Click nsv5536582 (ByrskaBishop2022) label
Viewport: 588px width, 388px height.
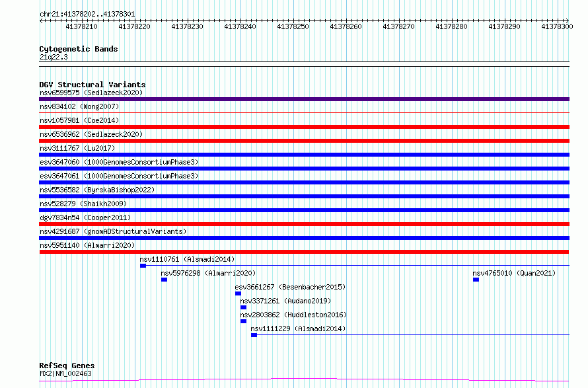(97, 190)
